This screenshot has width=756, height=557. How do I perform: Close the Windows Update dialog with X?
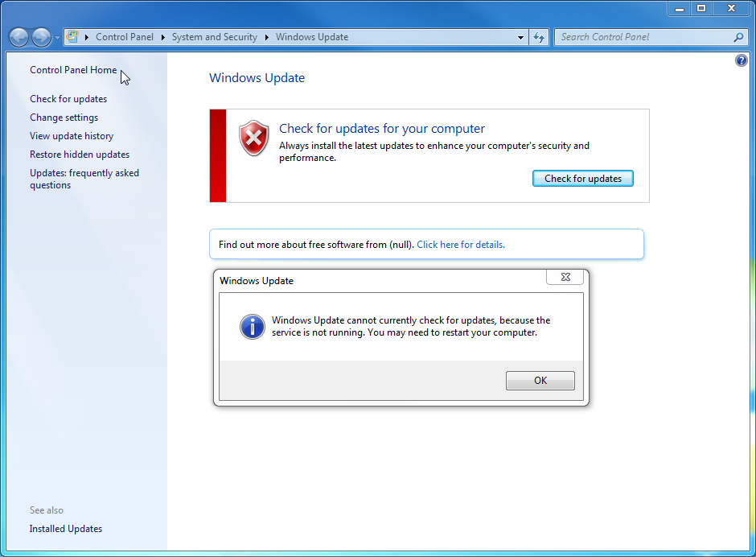coord(565,277)
